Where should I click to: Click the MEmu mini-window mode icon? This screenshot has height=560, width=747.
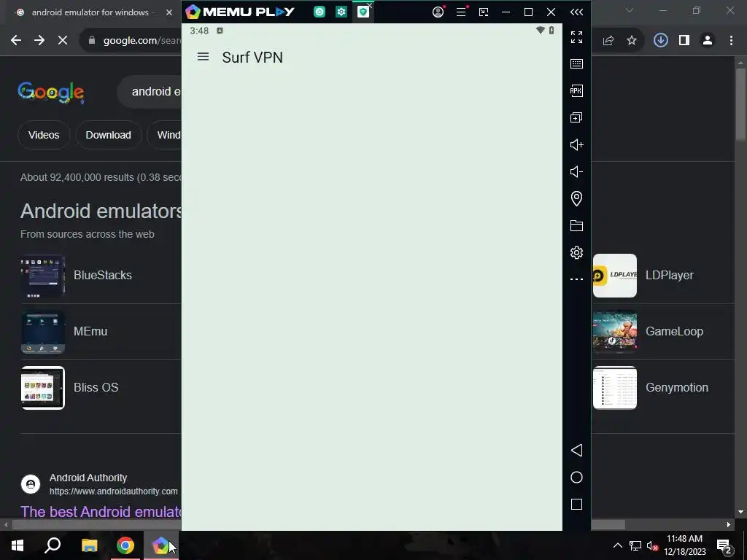coord(484,12)
